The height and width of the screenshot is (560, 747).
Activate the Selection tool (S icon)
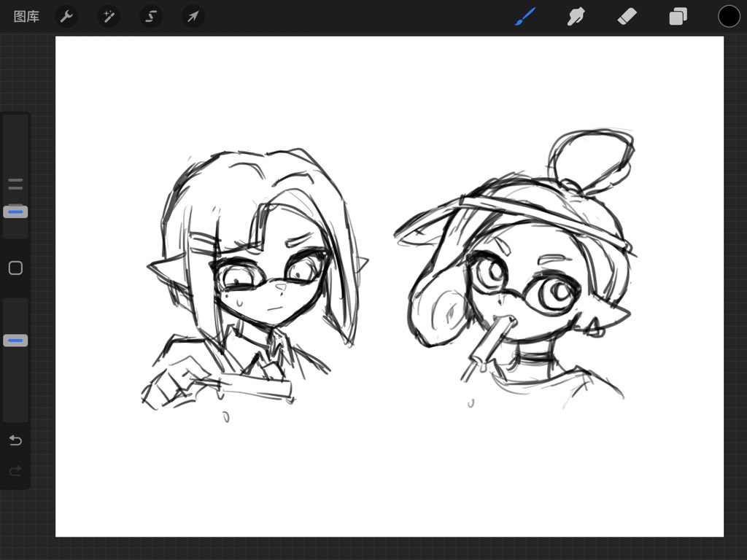click(150, 17)
